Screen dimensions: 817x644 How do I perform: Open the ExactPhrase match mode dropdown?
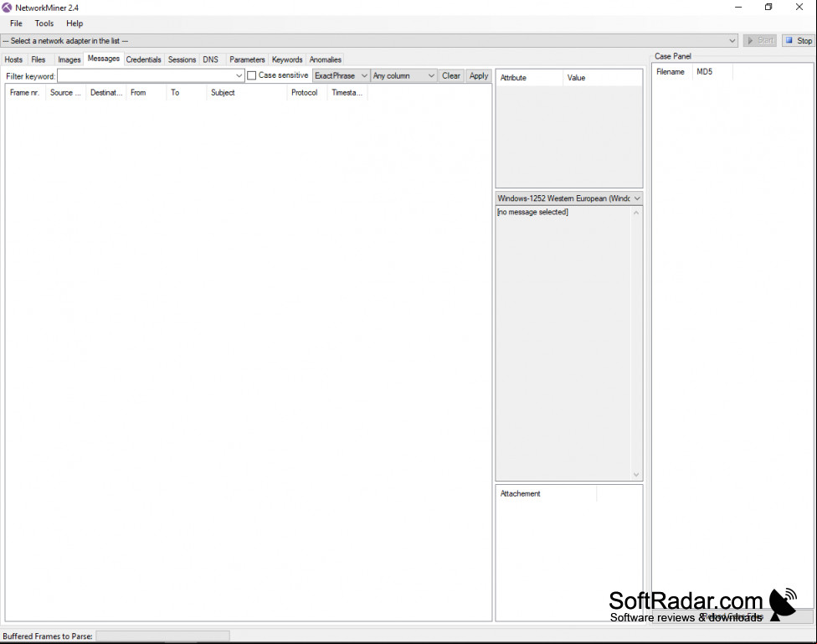[341, 75]
